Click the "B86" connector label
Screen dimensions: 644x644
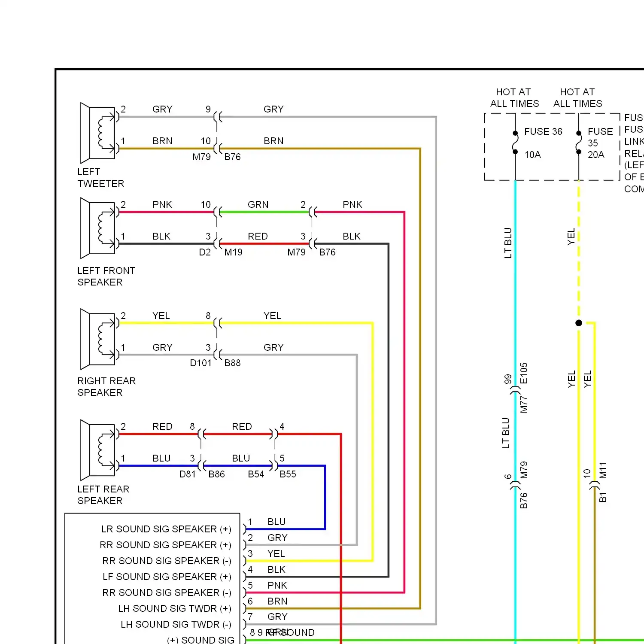click(x=216, y=474)
